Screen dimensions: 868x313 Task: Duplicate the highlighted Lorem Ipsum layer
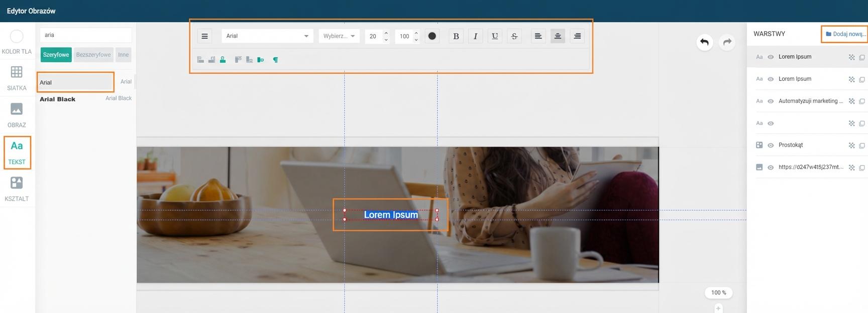click(x=862, y=57)
